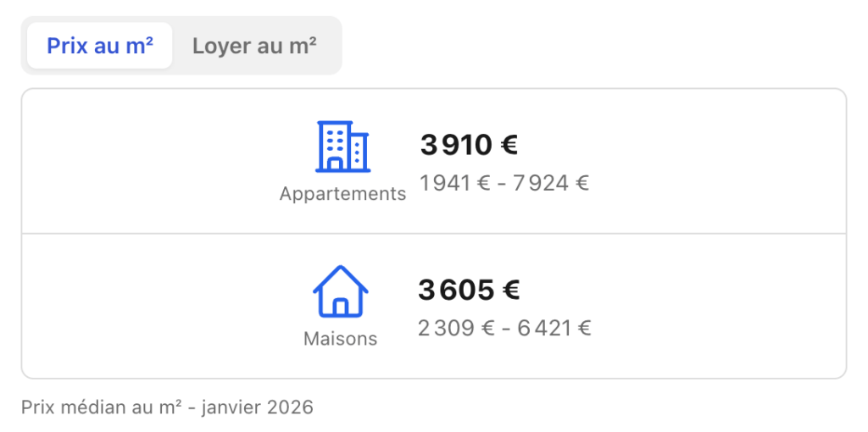Click the Maisons house icon
Screen dimensions: 868x432
[x=340, y=291]
